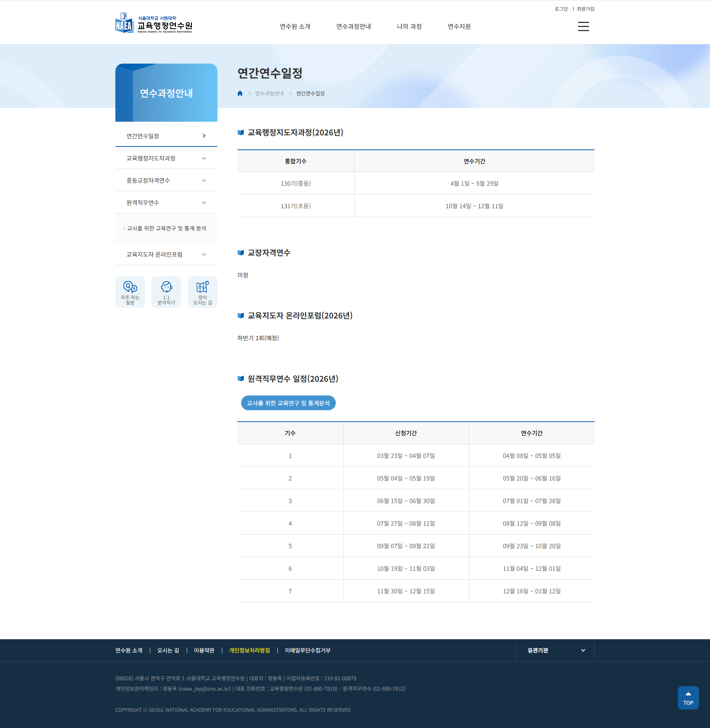
Task: Open 연수지원 top menu
Action: click(459, 27)
